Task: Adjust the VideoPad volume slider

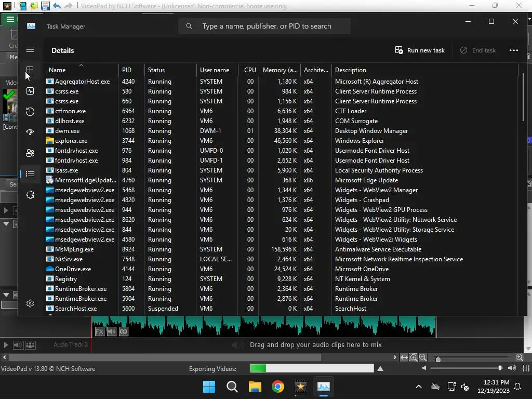Action: tap(500, 368)
